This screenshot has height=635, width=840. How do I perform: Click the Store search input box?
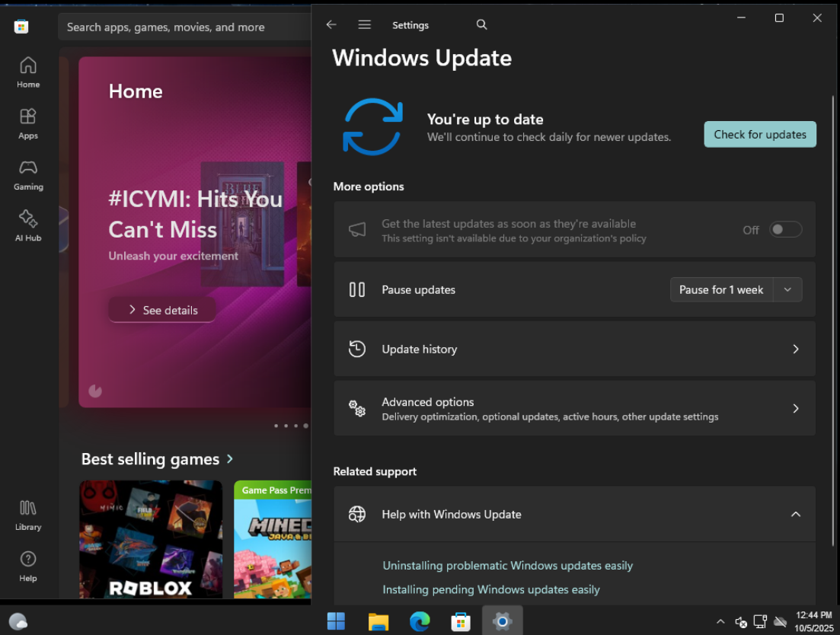[x=183, y=27]
